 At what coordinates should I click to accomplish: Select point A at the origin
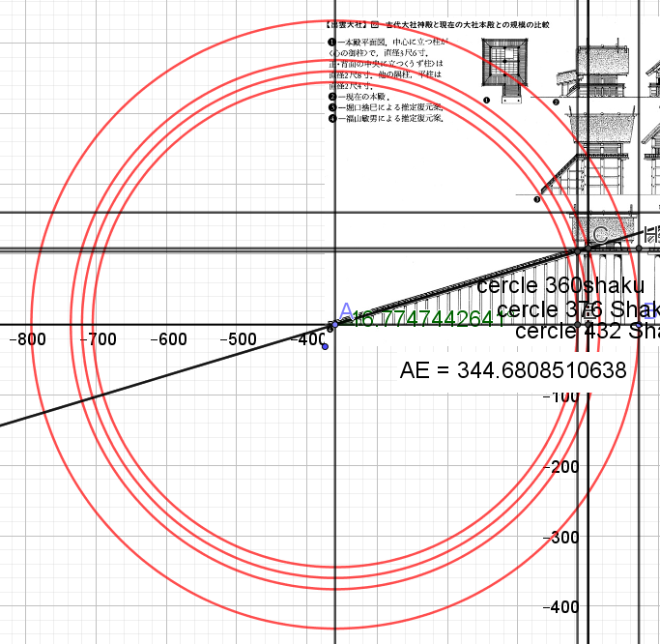335,324
